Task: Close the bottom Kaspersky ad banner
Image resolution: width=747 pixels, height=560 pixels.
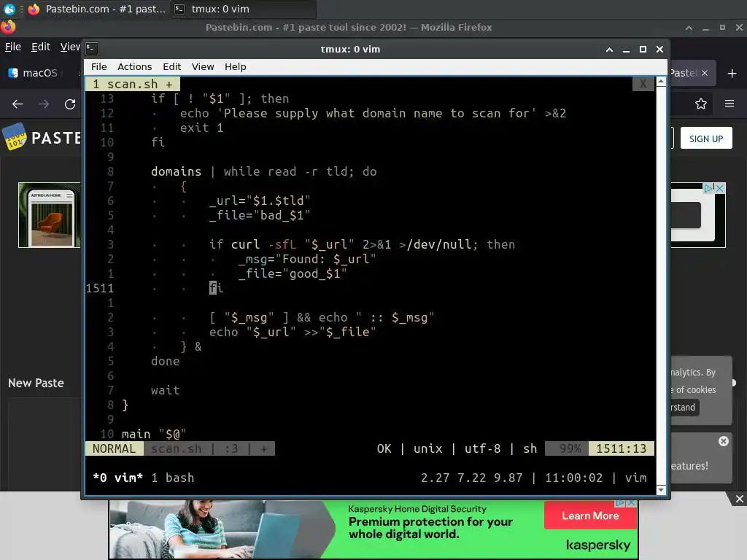Action: (x=739, y=499)
